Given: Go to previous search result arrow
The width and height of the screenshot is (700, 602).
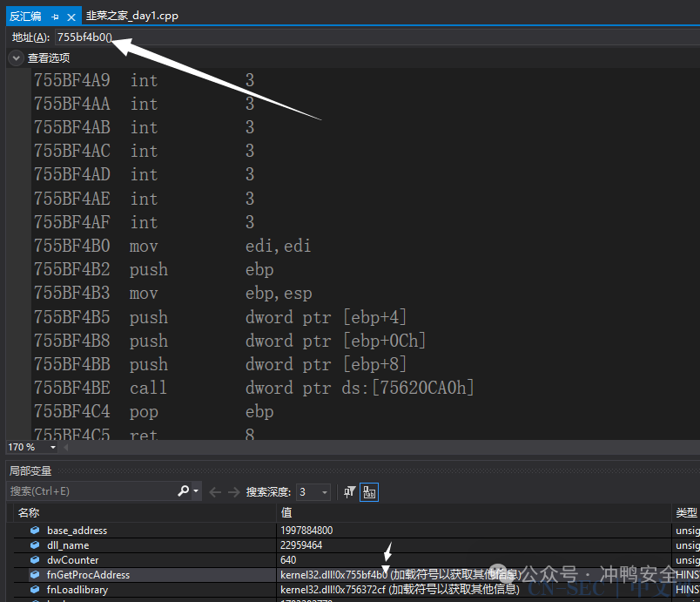Looking at the screenshot, I should pyautogui.click(x=215, y=492).
